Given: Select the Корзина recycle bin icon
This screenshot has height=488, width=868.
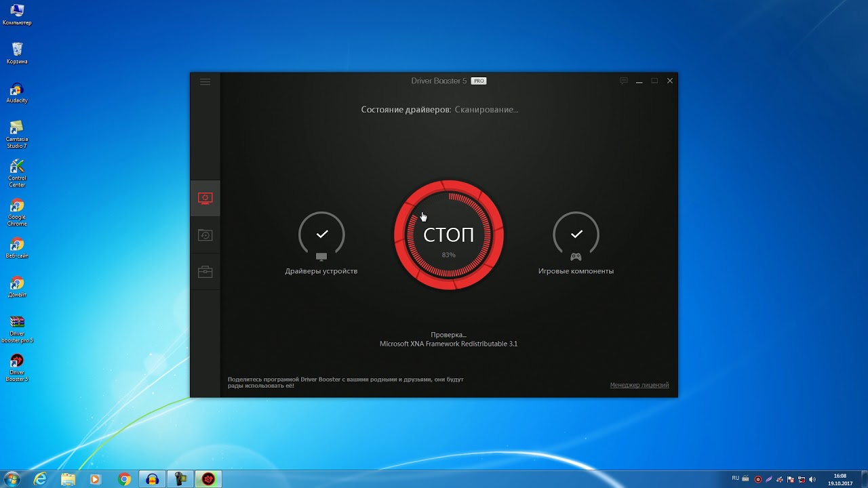Looking at the screenshot, I should [x=17, y=53].
